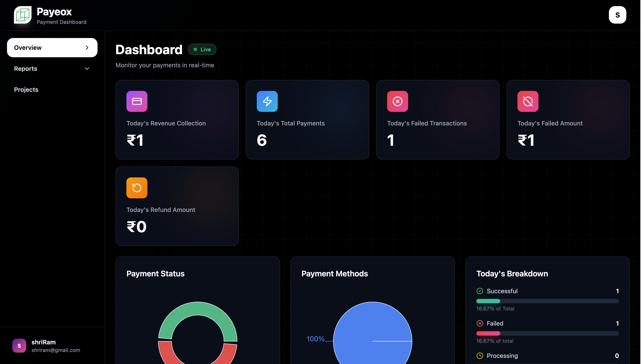Viewport: 643px width, 364px height.
Task: Click the red circled-X failed transactions icon
Action: (398, 101)
